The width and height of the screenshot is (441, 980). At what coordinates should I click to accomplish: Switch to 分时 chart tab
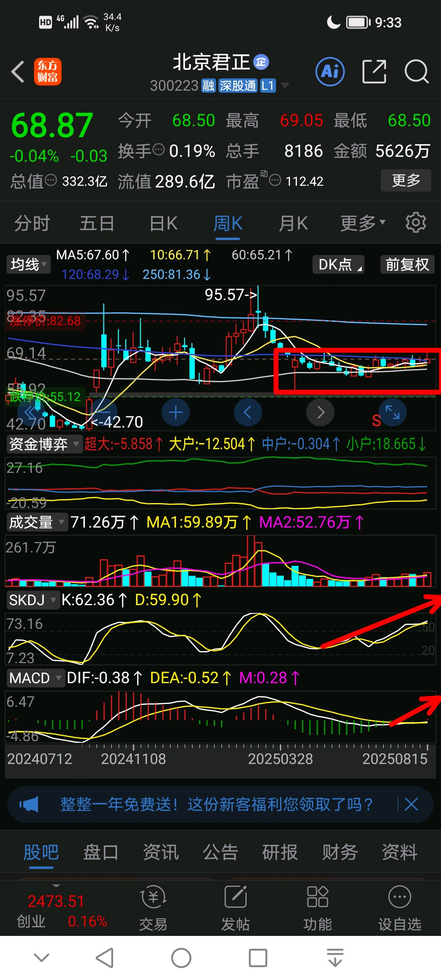(32, 223)
